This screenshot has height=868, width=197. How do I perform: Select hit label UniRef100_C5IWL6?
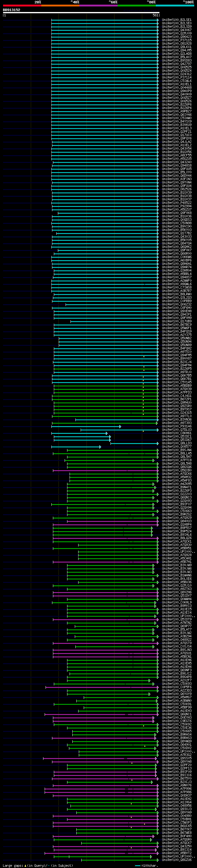(x=177, y=81)
